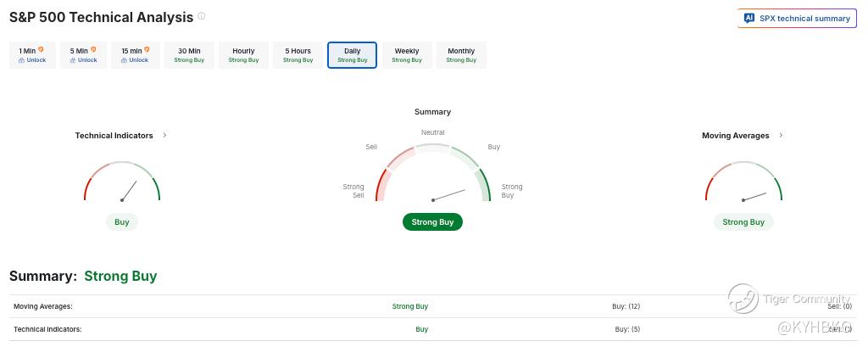Expand Technical Indicators via its chevron arrow
Viewport: 868px width, 347px height.
coord(165,135)
